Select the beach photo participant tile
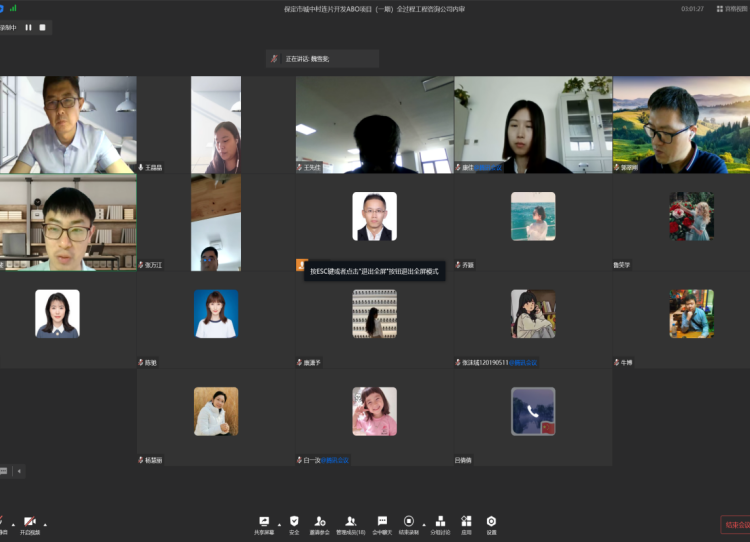Viewport: 750px width, 542px height. pos(533,216)
